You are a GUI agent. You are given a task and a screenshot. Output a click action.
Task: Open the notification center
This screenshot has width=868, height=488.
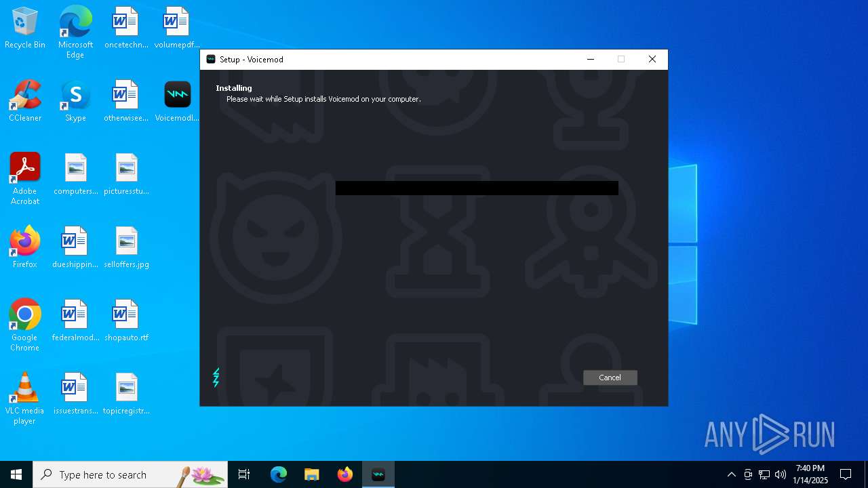pyautogui.click(x=846, y=474)
